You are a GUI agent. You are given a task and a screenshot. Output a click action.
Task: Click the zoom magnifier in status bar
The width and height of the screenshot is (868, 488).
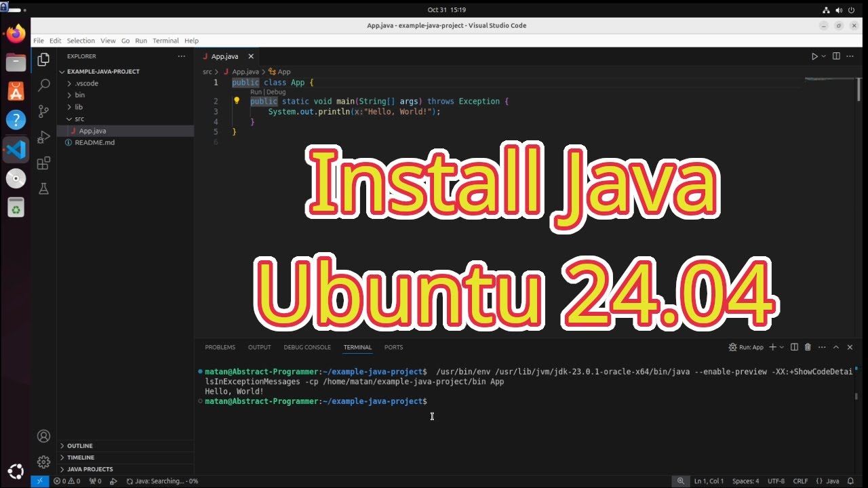click(680, 481)
